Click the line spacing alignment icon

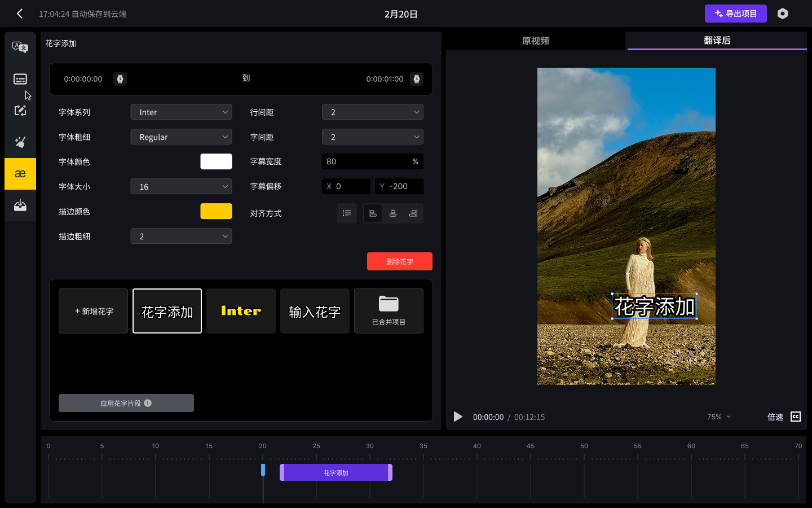pos(347,213)
